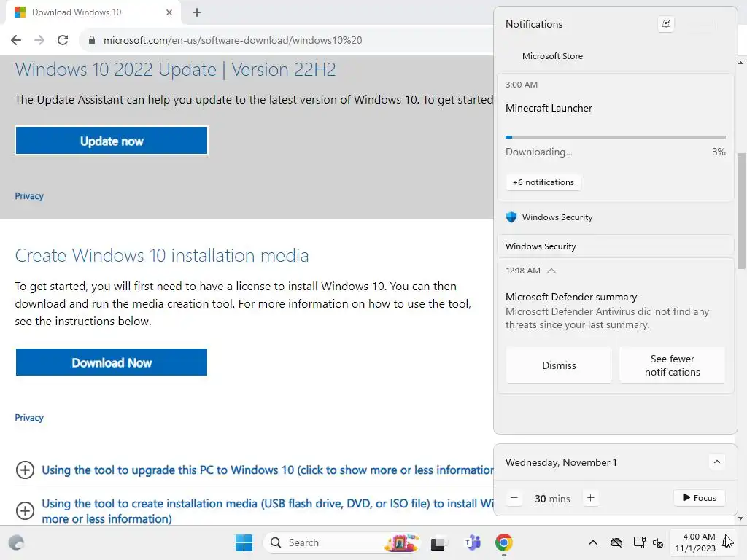Start a Focus session
The height and width of the screenshot is (560, 747).
tap(699, 497)
